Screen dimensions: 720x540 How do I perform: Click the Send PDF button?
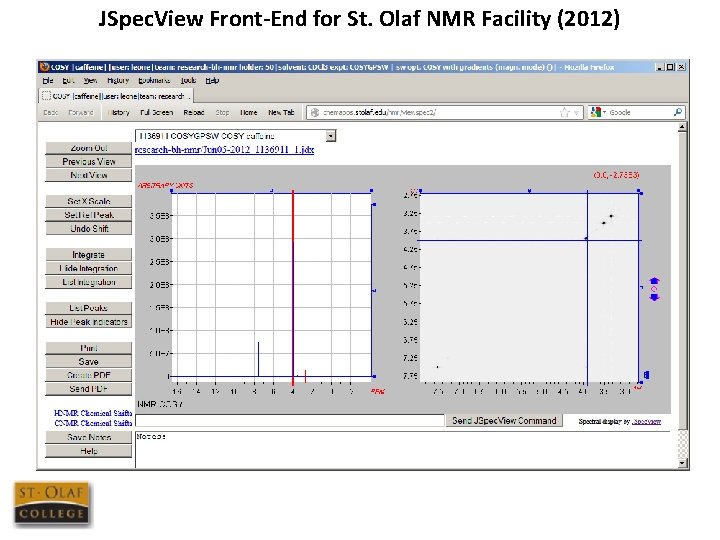tap(89, 389)
